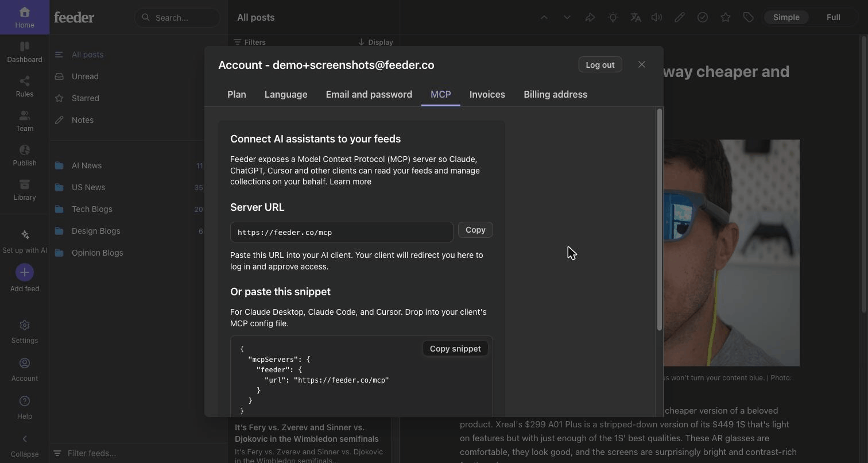Click the share arrow icon in the toolbar
Image resolution: width=868 pixels, height=463 pixels.
[x=590, y=17]
